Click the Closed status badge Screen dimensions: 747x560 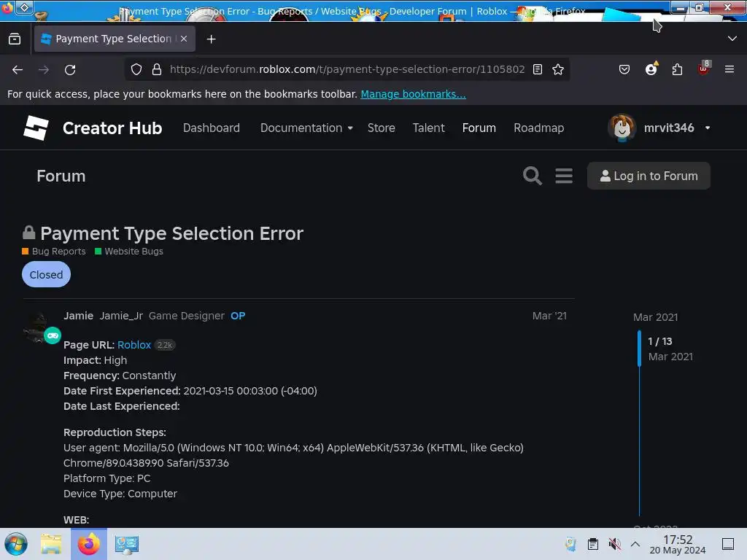(x=46, y=274)
